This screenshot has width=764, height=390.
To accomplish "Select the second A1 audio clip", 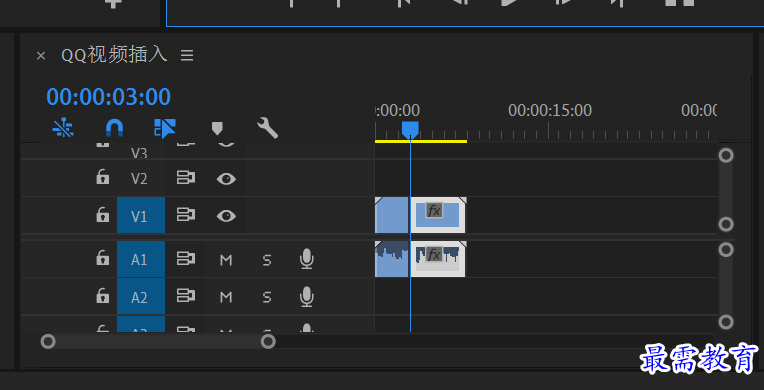I will coord(439,259).
